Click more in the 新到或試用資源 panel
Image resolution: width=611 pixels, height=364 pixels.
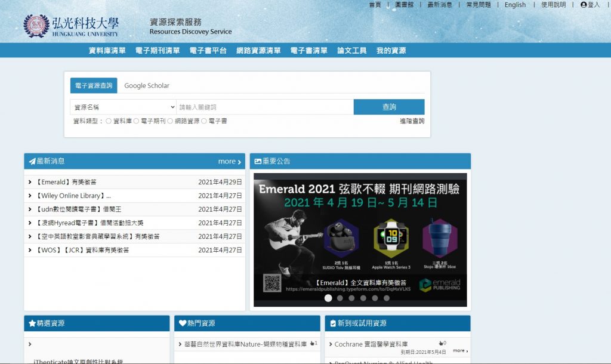pyautogui.click(x=460, y=351)
